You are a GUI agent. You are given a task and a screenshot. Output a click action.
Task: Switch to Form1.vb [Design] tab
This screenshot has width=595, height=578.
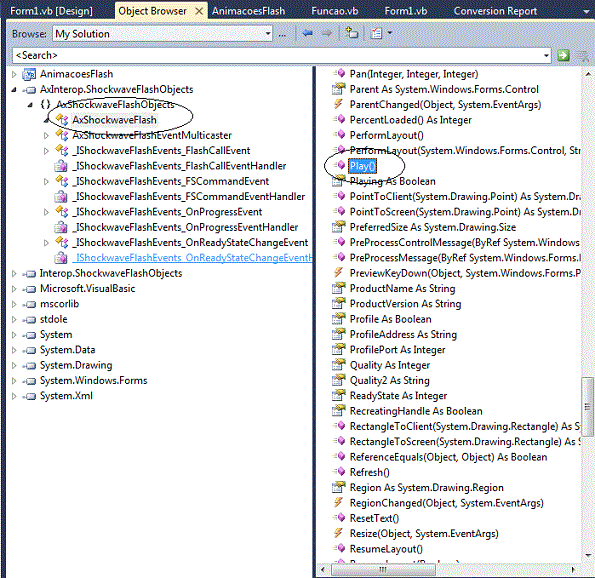(51, 11)
